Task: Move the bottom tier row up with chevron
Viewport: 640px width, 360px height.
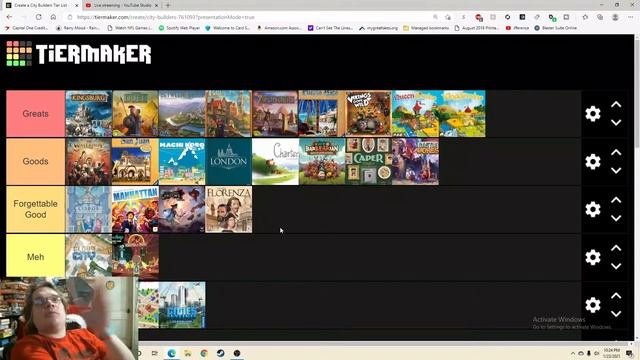Action: click(x=616, y=296)
